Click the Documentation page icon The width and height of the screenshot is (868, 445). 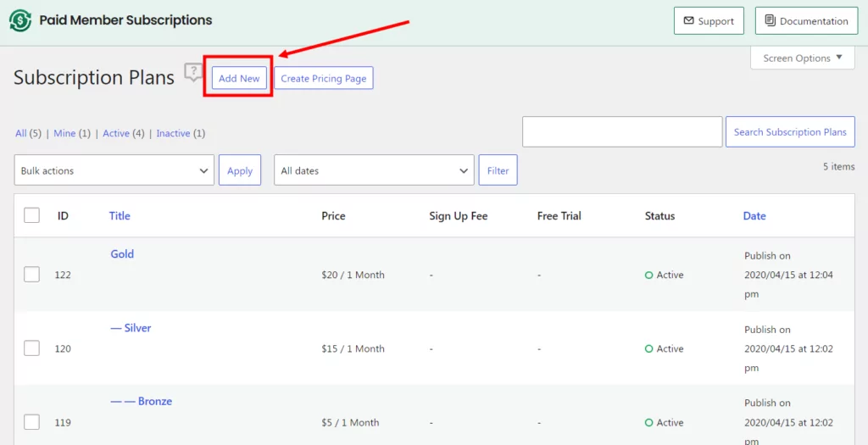point(770,20)
